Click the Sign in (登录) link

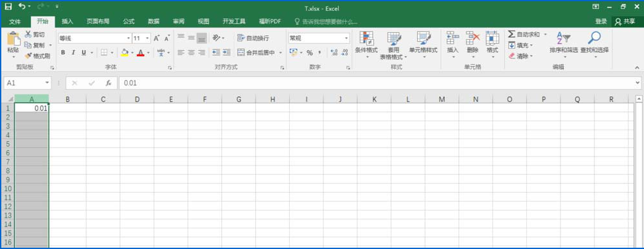pos(601,22)
